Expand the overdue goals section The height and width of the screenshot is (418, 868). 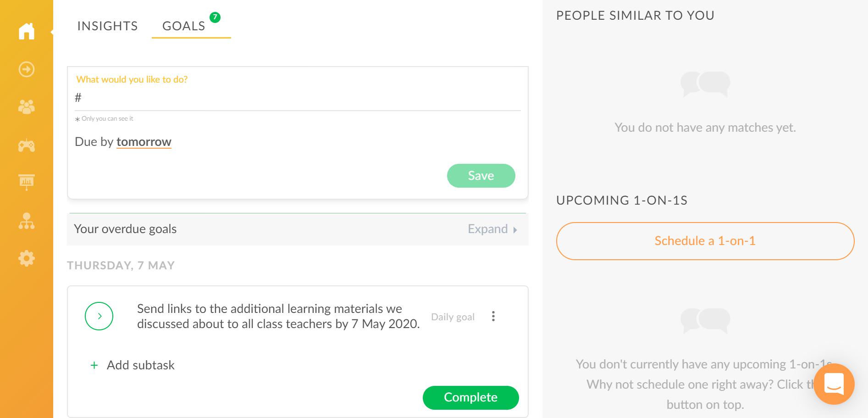pyautogui.click(x=492, y=229)
